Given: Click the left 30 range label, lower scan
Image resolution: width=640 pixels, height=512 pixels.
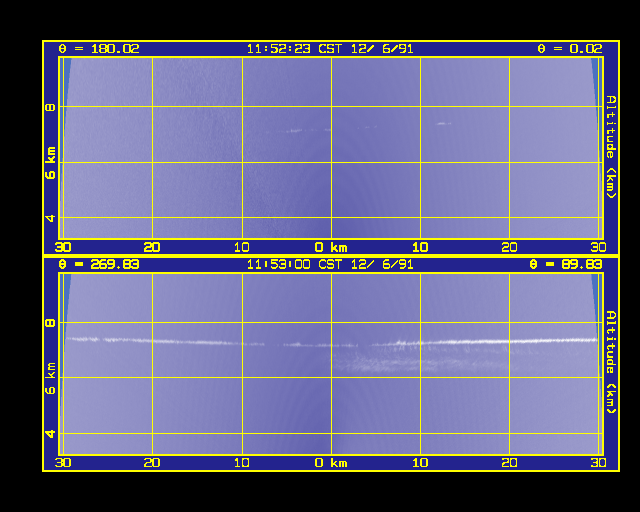Looking at the screenshot, I should [x=63, y=463].
